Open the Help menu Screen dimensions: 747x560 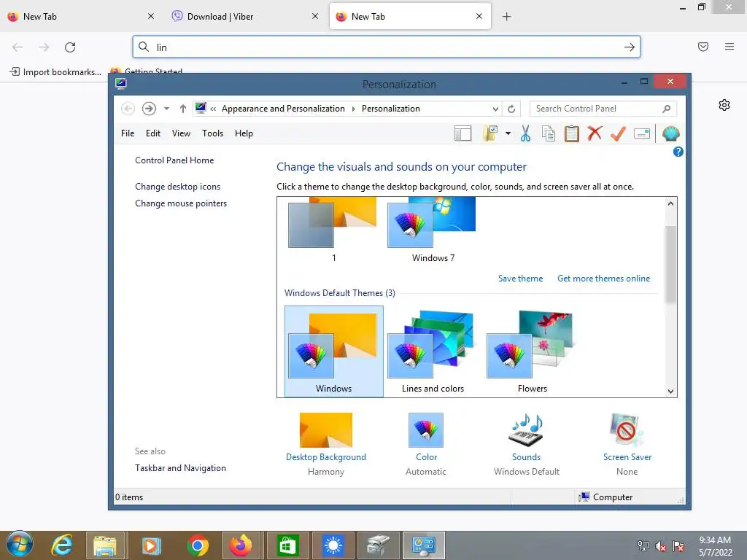(244, 133)
